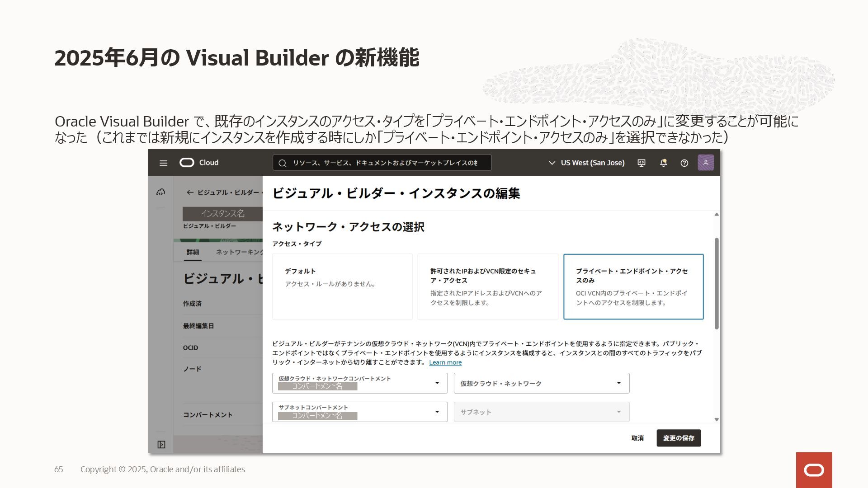Click the scrollbar down arrow
This screenshot has width=868, height=488.
[x=717, y=420]
